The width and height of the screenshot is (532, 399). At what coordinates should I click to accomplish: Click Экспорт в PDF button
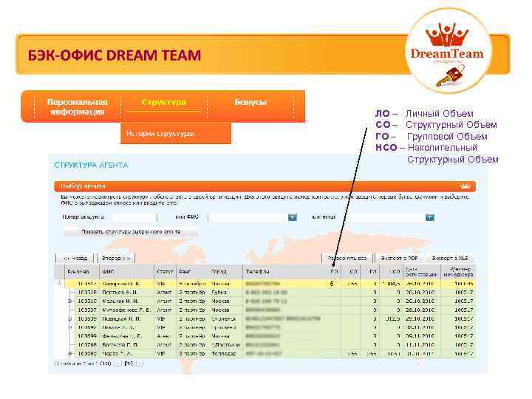(399, 259)
